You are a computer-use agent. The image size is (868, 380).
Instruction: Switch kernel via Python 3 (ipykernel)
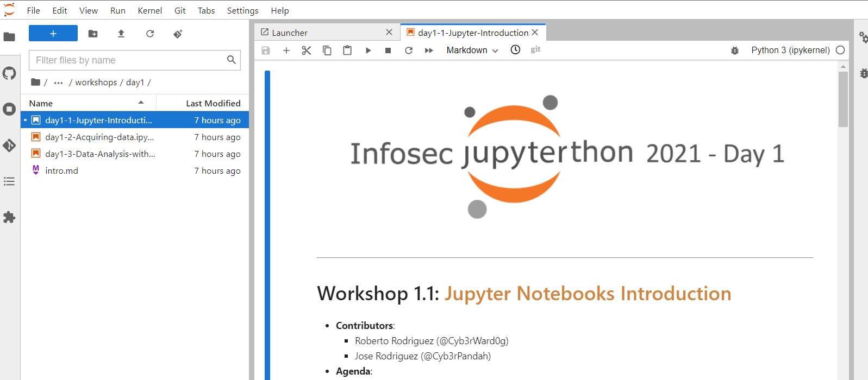tap(790, 50)
